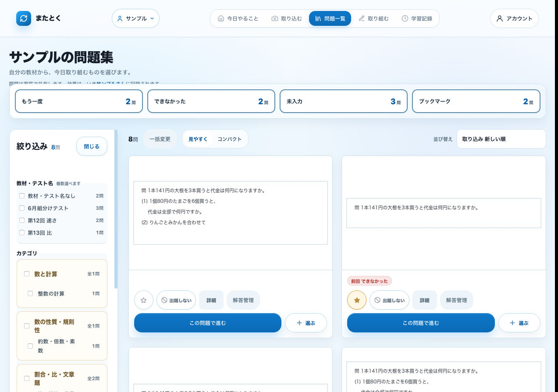The width and height of the screenshot is (558, 392).
Task: Open 解答管理 on the 前回できなかった card
Action: tap(456, 300)
